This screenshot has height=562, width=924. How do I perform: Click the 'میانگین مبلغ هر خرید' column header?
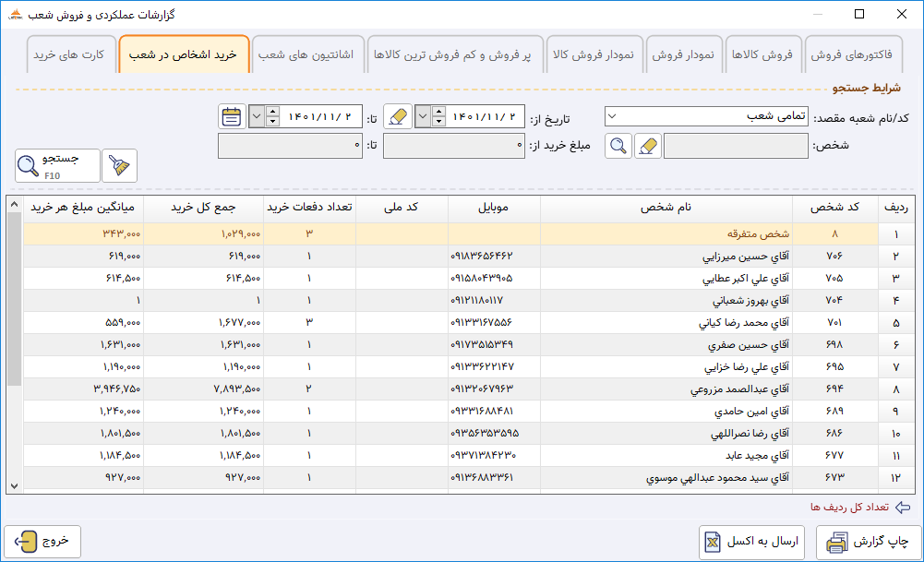tap(83, 208)
